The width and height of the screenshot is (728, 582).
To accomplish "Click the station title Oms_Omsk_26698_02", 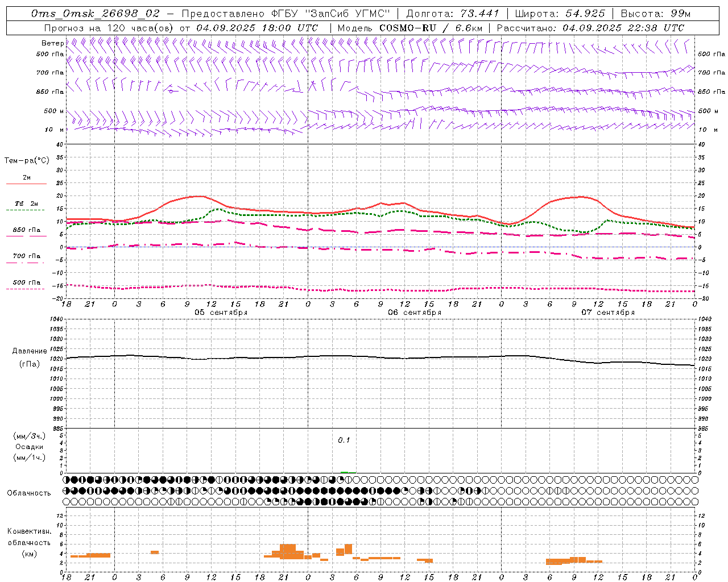I will click(x=96, y=14).
